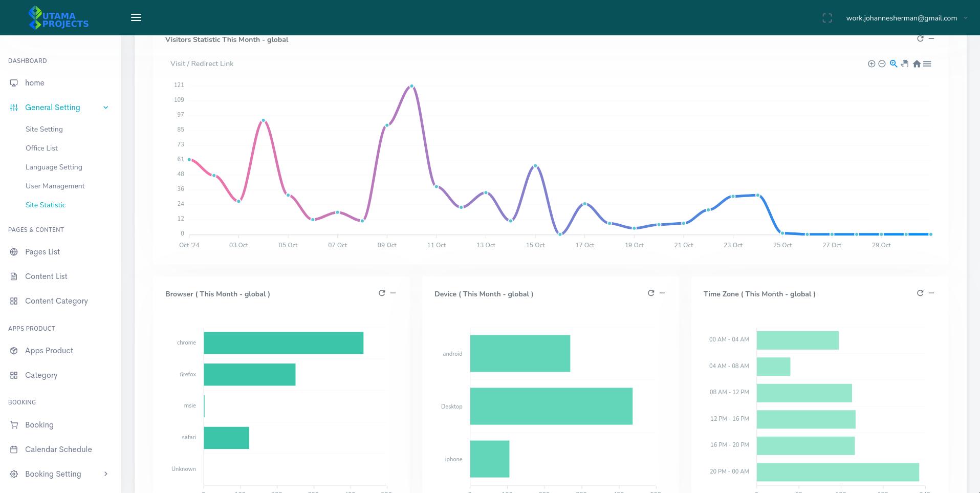Click the chart zoom in icon
Viewport: 980px width, 493px height.
click(871, 64)
